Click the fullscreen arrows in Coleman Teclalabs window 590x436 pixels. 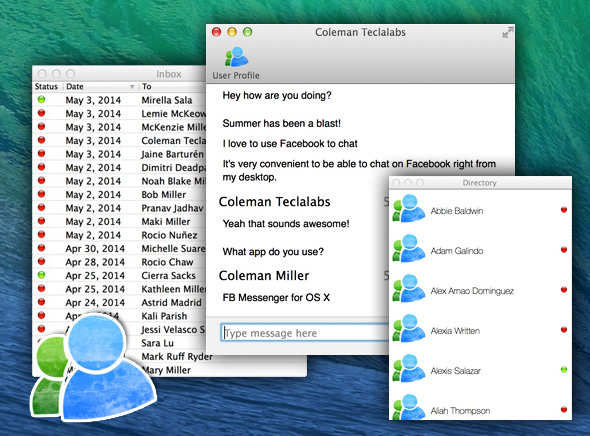pos(508,32)
